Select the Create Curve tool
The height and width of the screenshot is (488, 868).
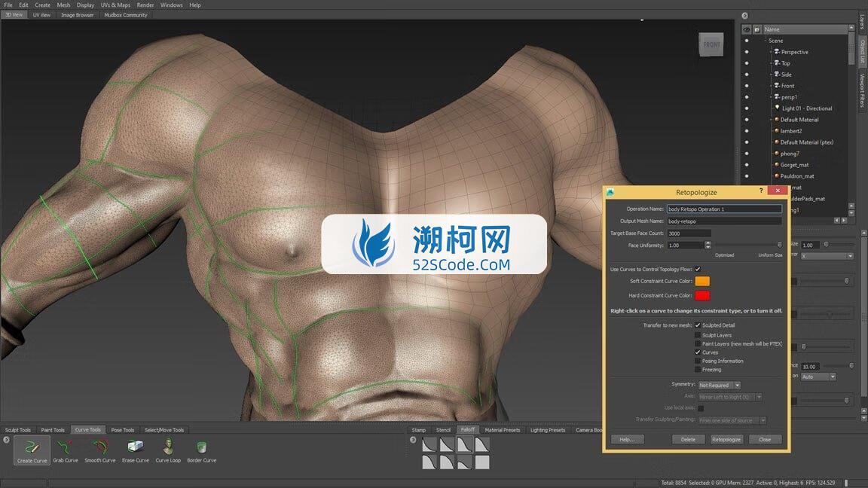coord(32,450)
